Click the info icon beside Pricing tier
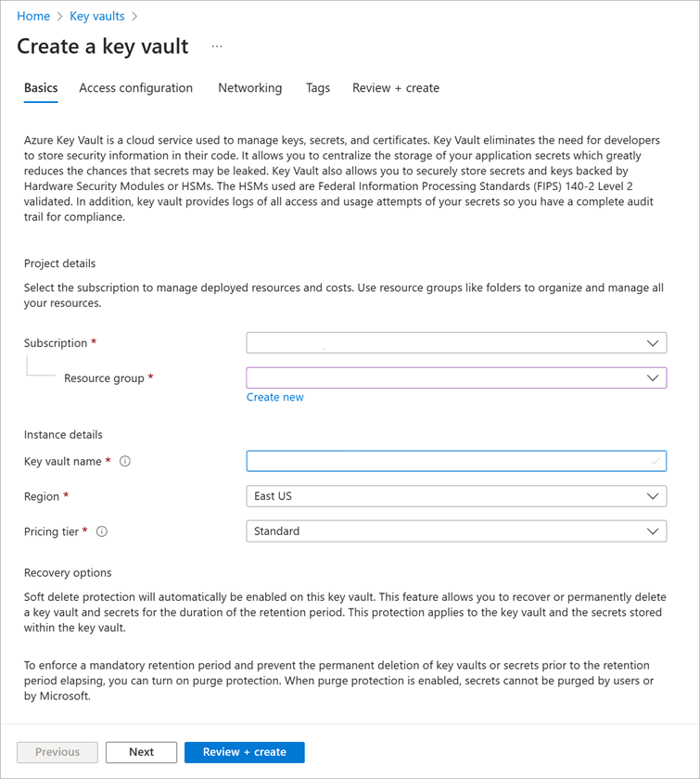 [102, 531]
